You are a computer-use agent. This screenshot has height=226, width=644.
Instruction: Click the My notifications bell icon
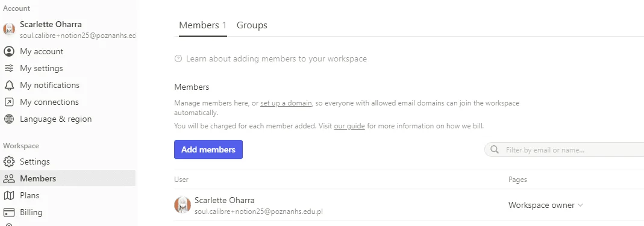[x=8, y=85]
